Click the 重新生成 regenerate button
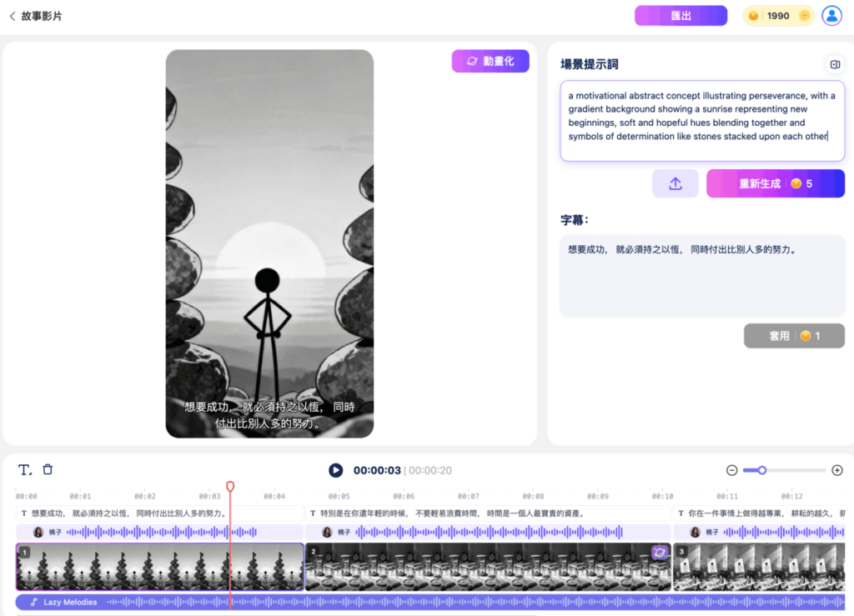Screen dimensions: 854x616 tap(776, 183)
